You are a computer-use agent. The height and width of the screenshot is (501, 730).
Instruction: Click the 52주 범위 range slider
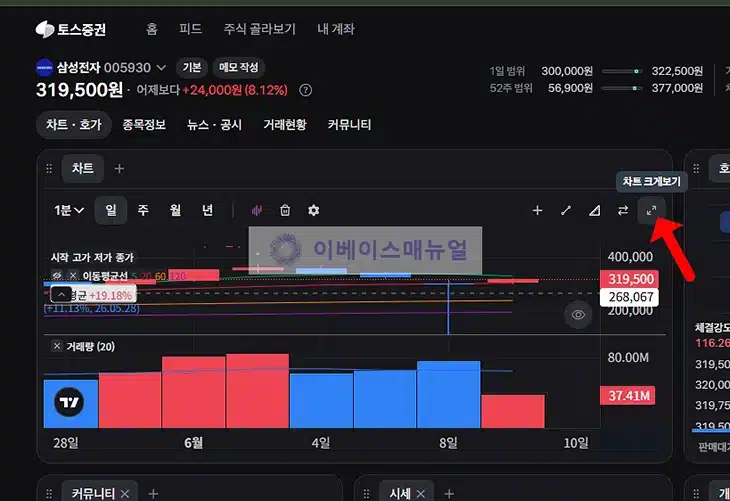(622, 88)
